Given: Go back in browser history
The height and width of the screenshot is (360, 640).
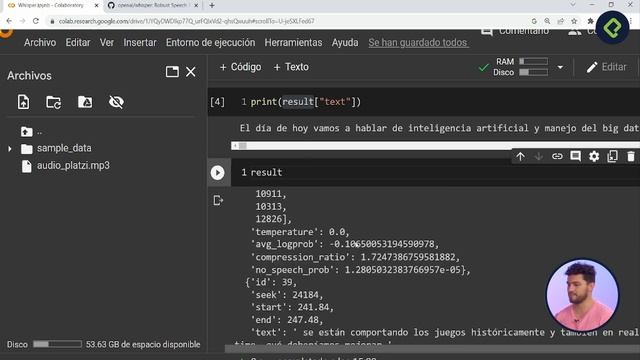Looking at the screenshot, I should pyautogui.click(x=9, y=21).
